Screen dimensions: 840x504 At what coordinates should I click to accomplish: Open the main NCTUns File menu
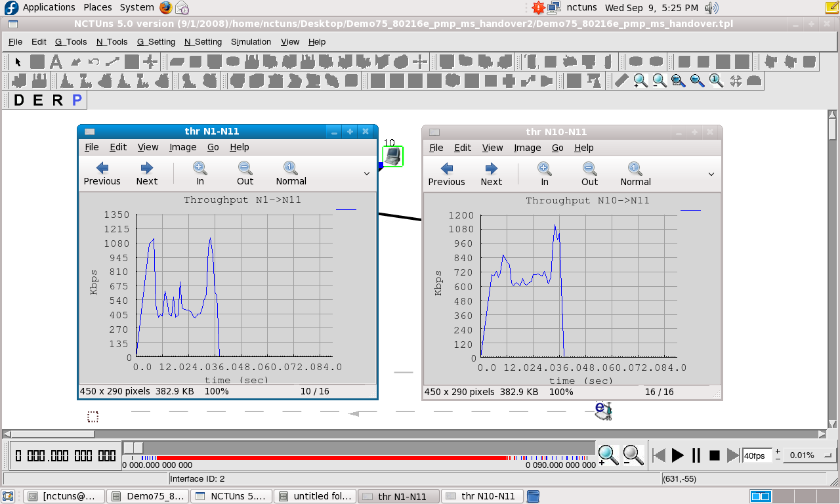(x=16, y=41)
